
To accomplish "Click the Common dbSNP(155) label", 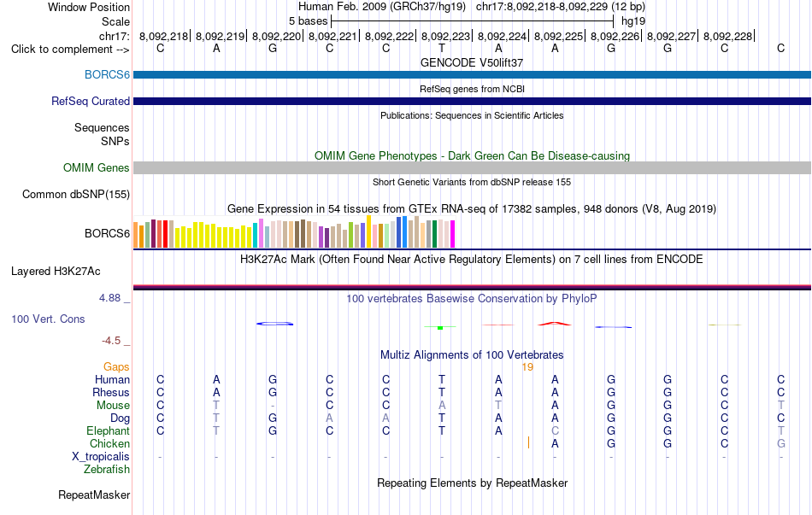I will [76, 194].
